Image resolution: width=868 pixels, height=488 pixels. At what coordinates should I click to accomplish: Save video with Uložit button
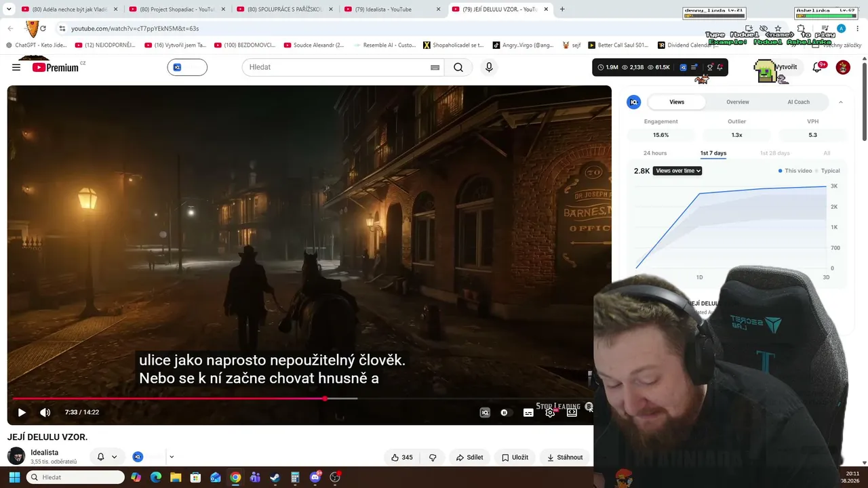515,457
